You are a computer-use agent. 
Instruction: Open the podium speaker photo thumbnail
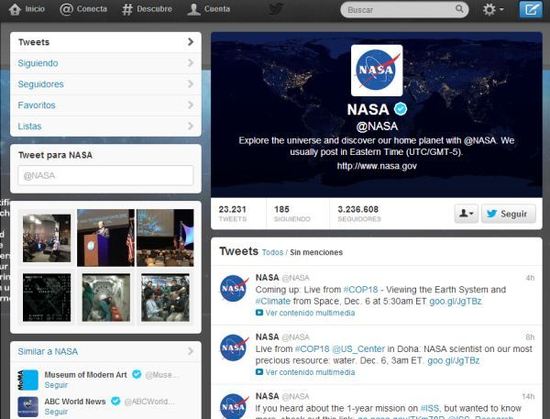point(106,238)
